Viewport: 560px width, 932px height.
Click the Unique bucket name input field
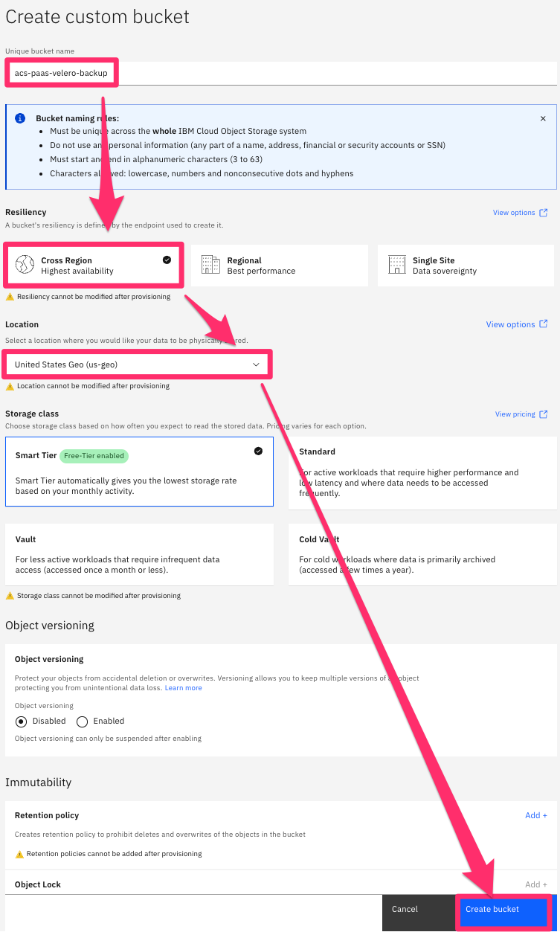point(281,73)
